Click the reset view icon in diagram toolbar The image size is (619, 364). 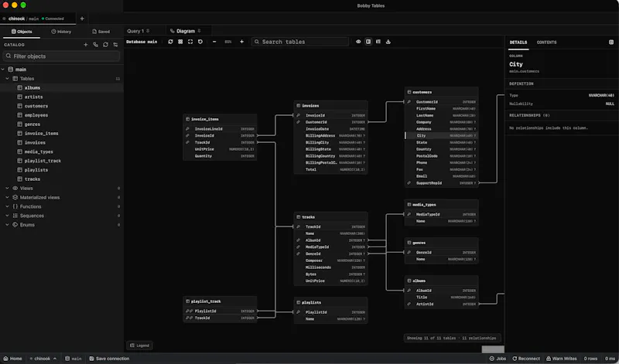pyautogui.click(x=200, y=42)
